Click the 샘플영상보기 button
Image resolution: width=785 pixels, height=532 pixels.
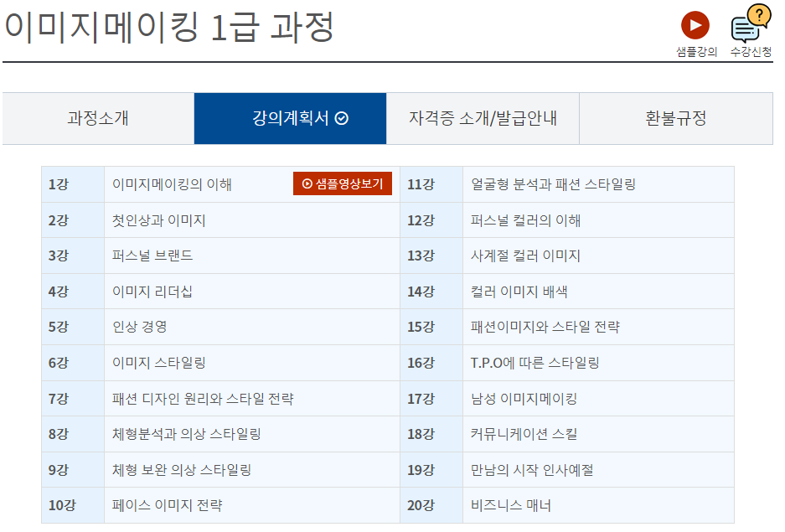pos(343,183)
